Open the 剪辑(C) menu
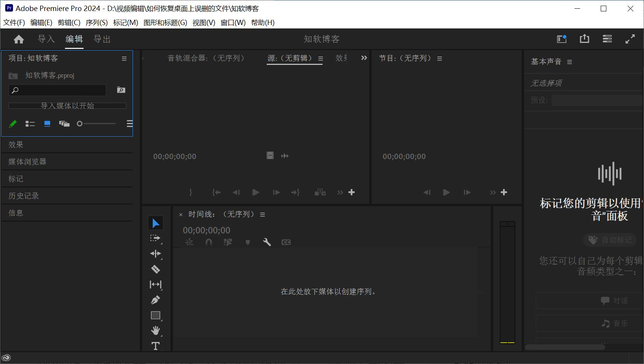 click(x=69, y=22)
